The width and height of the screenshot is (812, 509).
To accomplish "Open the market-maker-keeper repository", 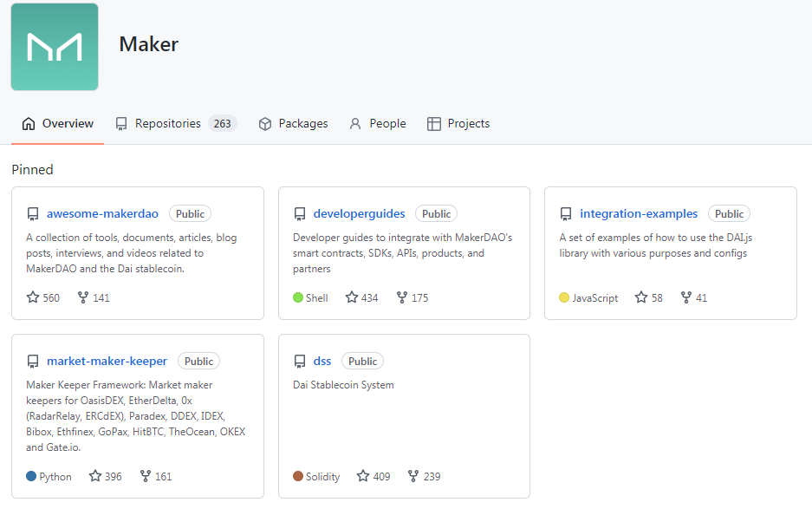I will pyautogui.click(x=107, y=361).
